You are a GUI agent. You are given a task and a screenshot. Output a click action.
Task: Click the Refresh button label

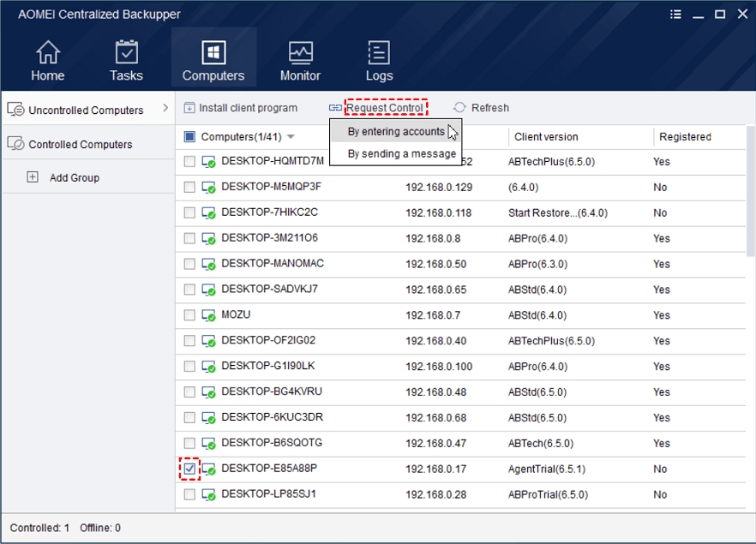point(490,107)
